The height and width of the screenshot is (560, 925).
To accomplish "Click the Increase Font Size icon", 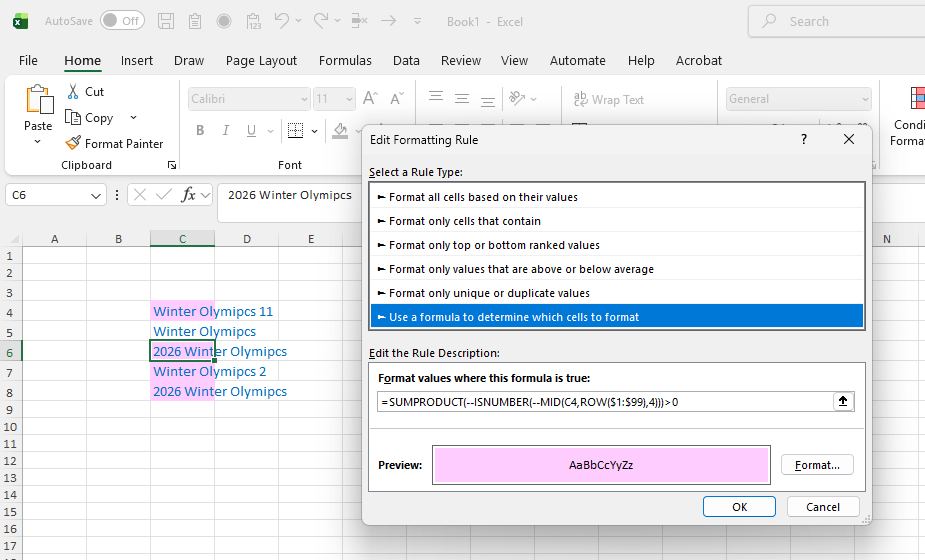I will (370, 98).
